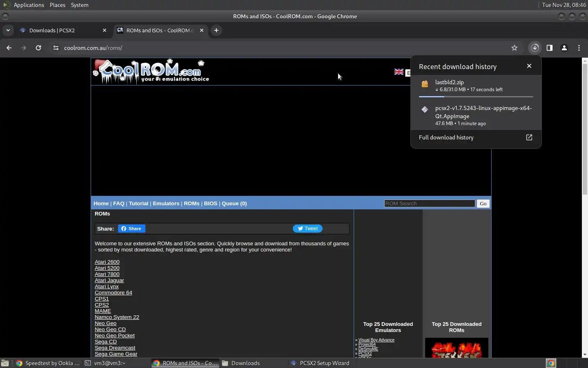Click ROMs in the site navigation
The image size is (588, 368).
coord(192,204)
